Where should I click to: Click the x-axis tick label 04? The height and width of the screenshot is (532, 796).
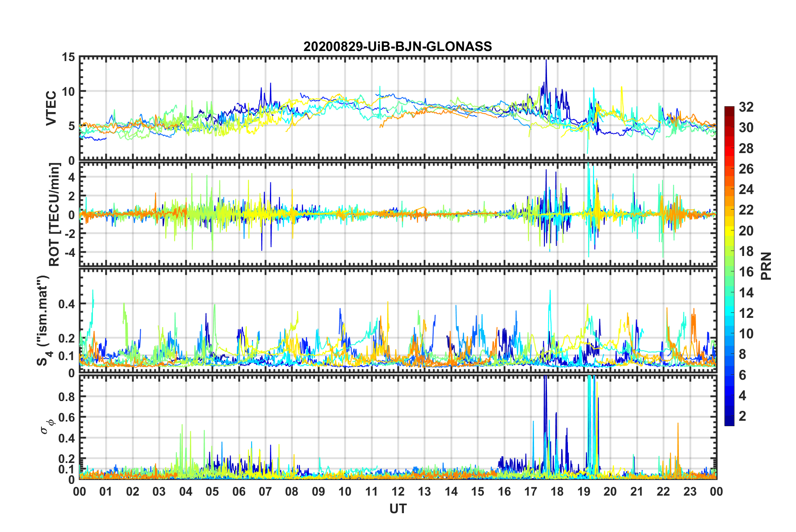click(x=186, y=492)
